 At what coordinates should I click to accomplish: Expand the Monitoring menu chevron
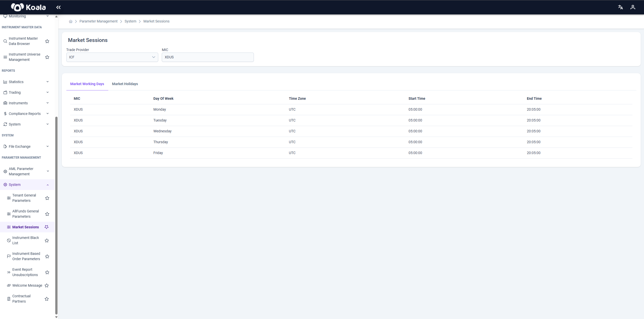[x=47, y=16]
